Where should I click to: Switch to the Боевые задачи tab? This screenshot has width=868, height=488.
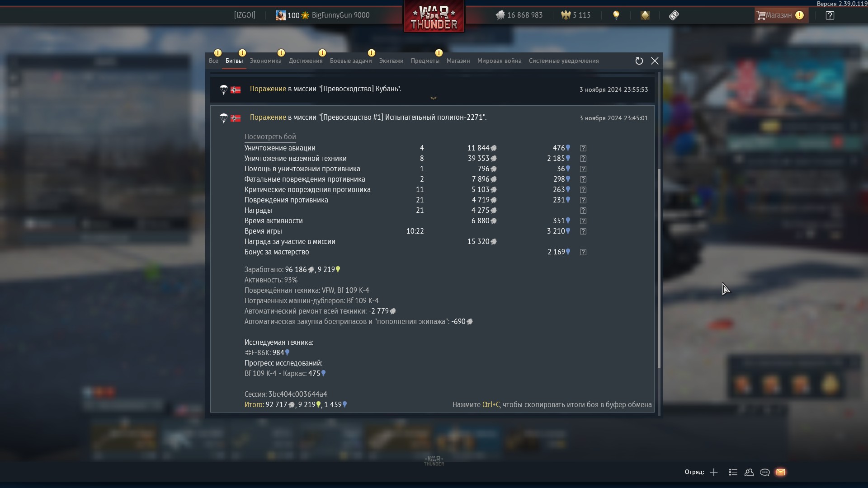coord(351,61)
